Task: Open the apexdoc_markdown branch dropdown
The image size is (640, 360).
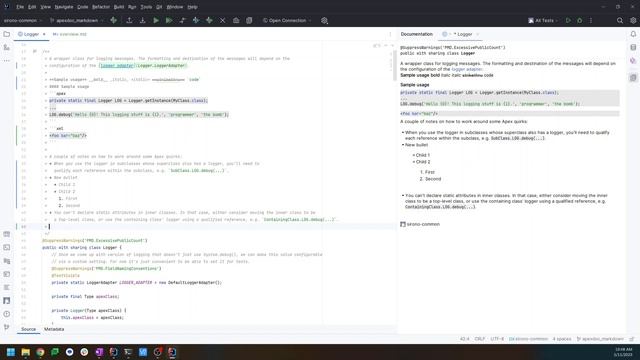Action: click(x=77, y=20)
